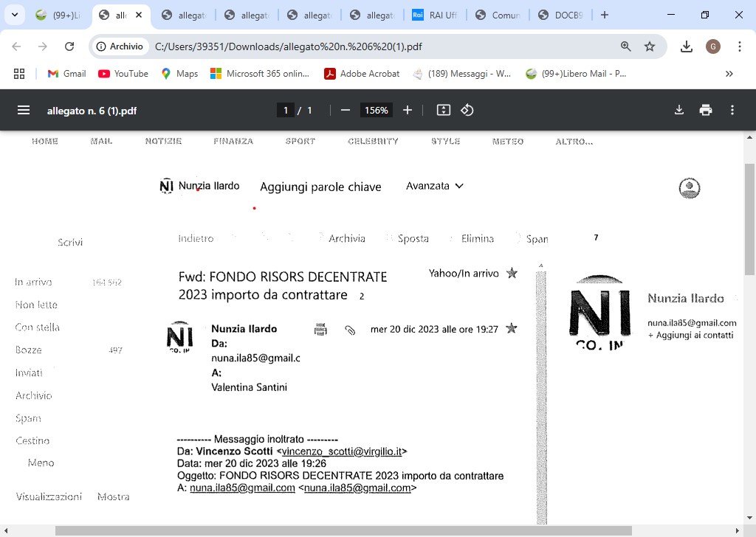Viewport: 756px width, 537px height.
Task: Bookmark this page with star icon
Action: pos(650,46)
